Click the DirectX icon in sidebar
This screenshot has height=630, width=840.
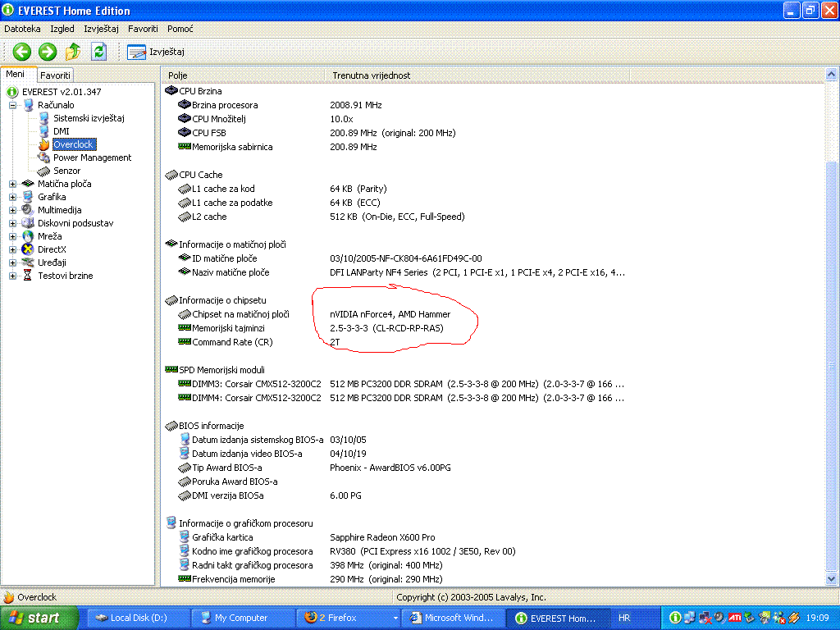coord(29,249)
